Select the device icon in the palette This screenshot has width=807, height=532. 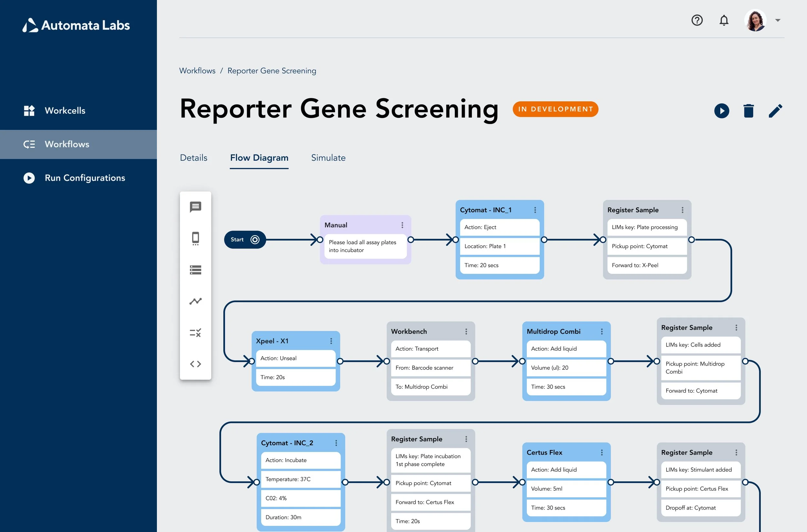[x=195, y=238]
